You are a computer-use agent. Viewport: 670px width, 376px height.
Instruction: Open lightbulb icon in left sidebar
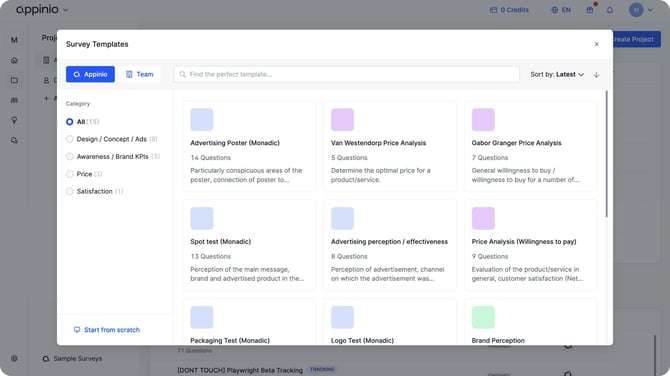[14, 120]
